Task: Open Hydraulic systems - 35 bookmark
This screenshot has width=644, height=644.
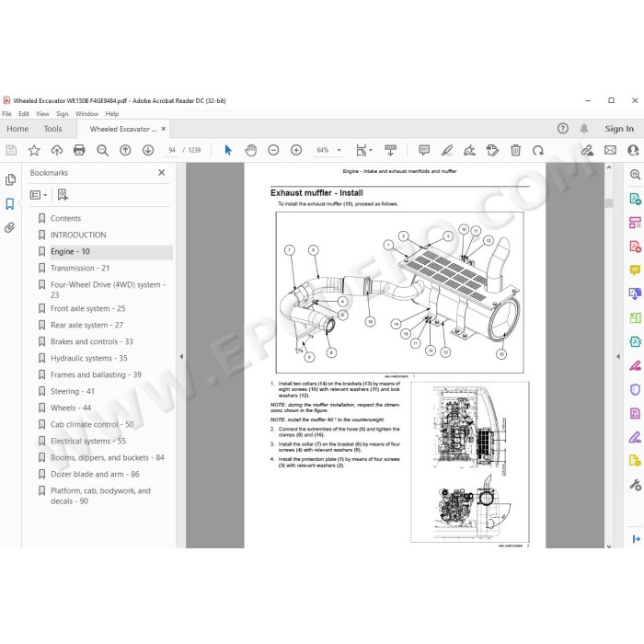Action: [88, 358]
